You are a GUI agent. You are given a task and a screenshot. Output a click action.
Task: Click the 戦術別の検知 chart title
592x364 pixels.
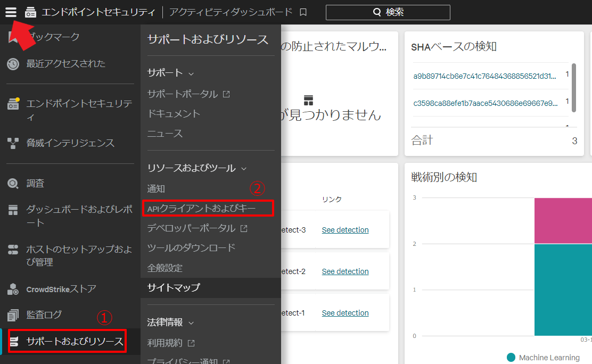click(444, 177)
